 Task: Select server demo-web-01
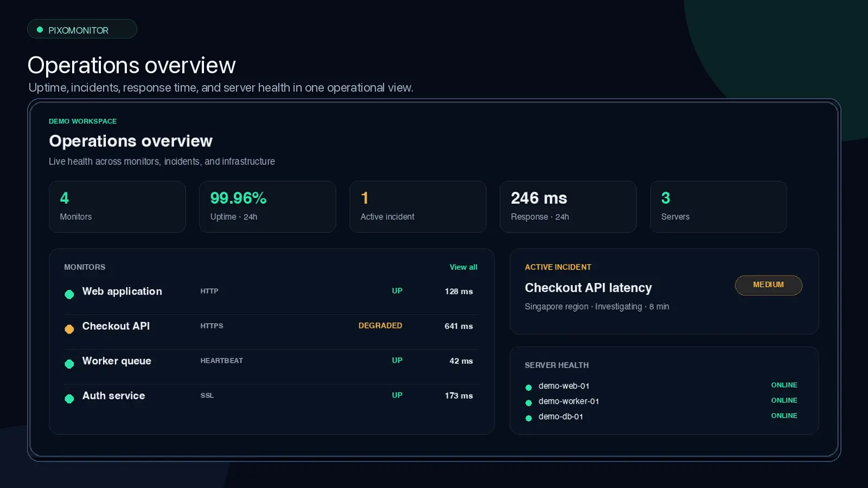564,386
